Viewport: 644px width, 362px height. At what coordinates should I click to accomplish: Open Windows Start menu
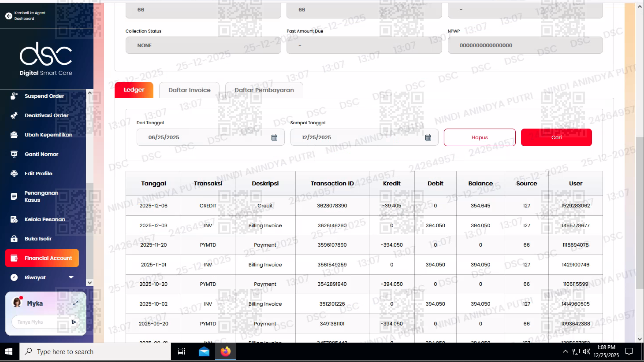[9, 351]
